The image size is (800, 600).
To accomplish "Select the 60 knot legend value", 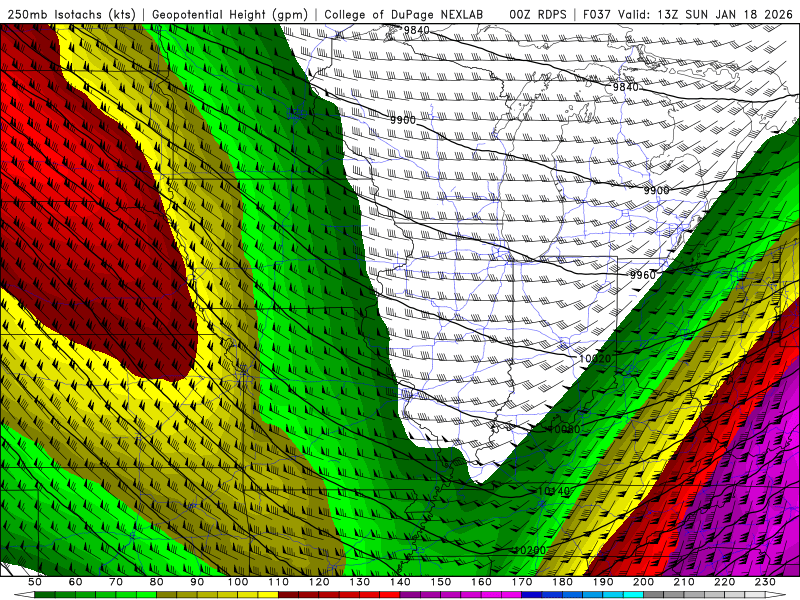I will pos(75,582).
